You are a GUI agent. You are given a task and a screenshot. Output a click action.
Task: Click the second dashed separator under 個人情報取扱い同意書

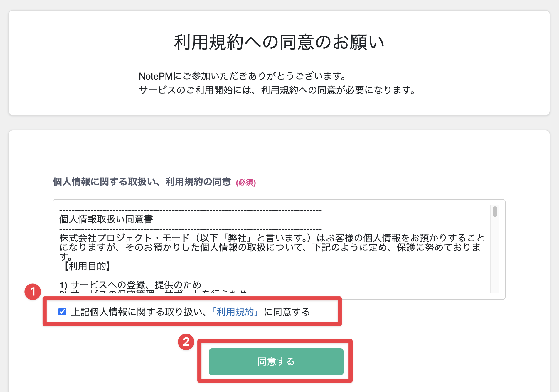[x=190, y=229]
